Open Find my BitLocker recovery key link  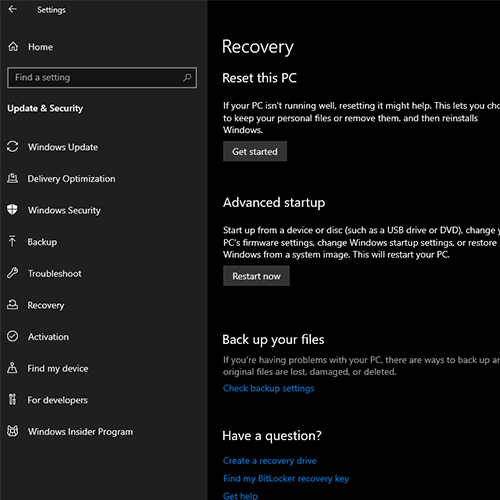pos(286,479)
